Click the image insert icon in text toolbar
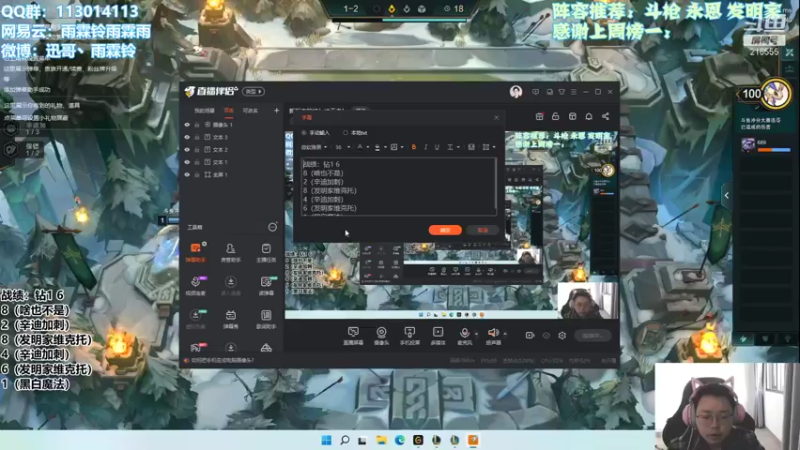The width and height of the screenshot is (800, 450). [x=471, y=147]
